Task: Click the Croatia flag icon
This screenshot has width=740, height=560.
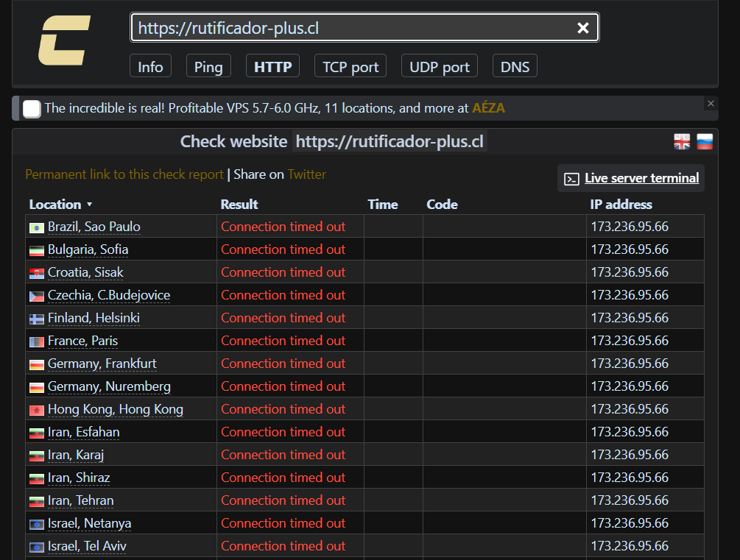Action: pyautogui.click(x=36, y=274)
